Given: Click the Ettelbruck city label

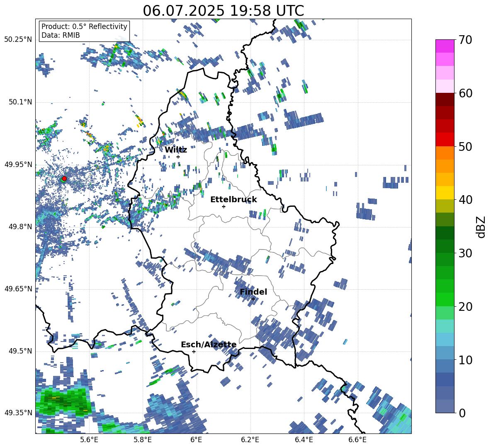Looking at the screenshot, I should [233, 200].
